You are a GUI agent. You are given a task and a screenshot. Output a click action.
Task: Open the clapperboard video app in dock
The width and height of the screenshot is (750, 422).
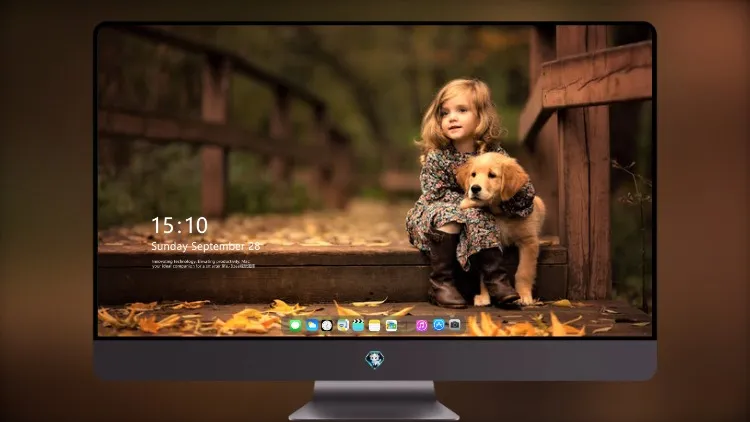coord(358,325)
